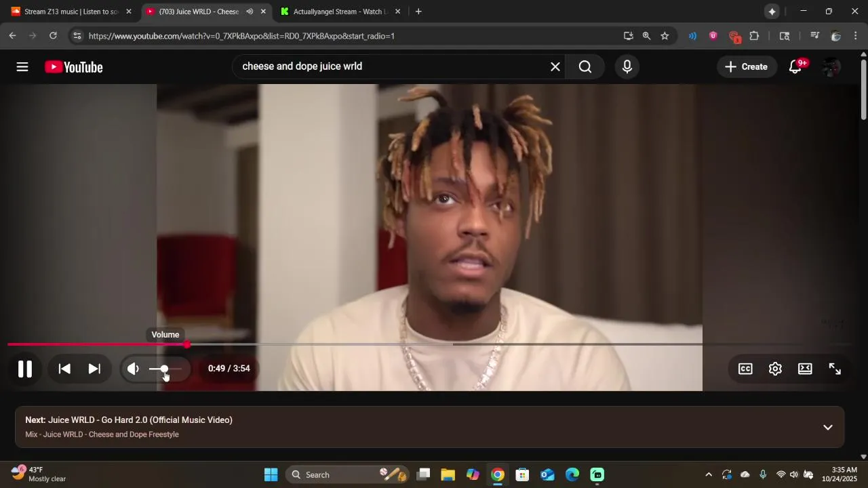Open Task View on the taskbar
Image resolution: width=868 pixels, height=488 pixels.
coord(424,474)
